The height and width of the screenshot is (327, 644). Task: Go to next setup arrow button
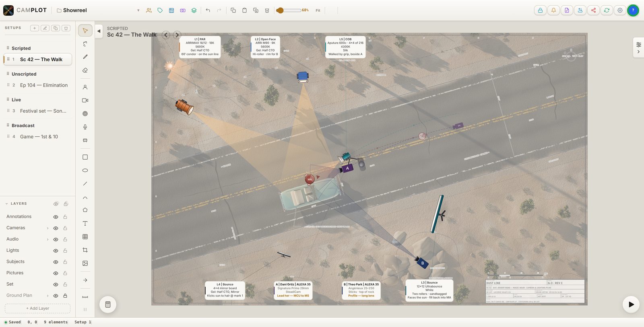tap(177, 35)
